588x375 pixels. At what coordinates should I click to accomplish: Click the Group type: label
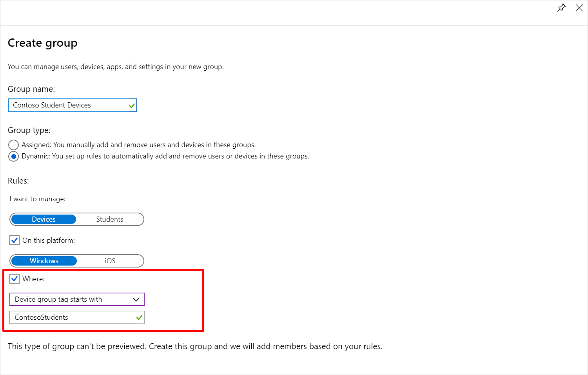click(29, 130)
